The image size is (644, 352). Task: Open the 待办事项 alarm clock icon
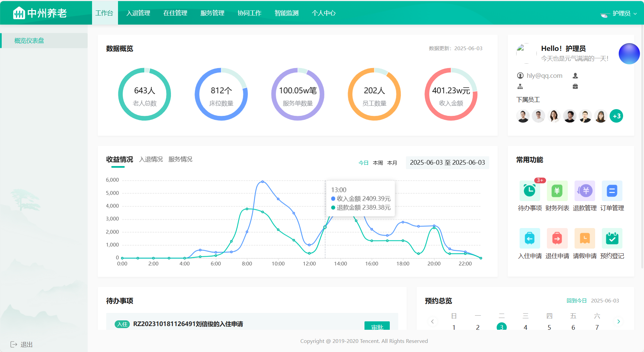[529, 191]
